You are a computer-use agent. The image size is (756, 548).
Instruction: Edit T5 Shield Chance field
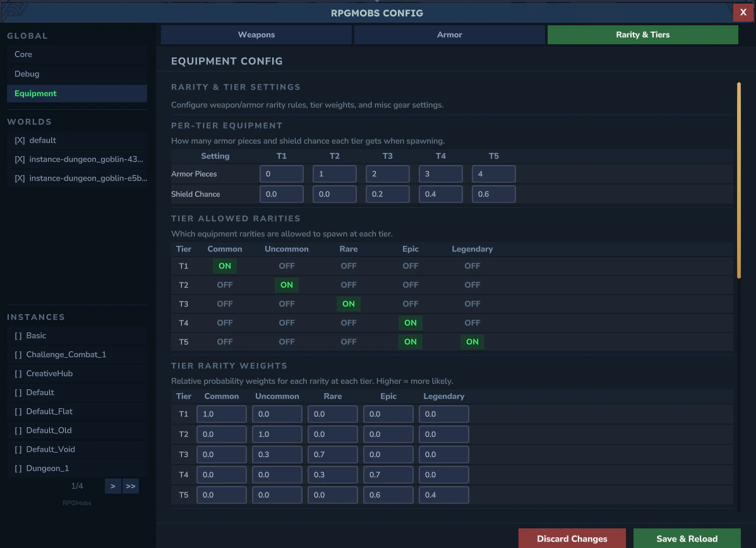click(494, 194)
